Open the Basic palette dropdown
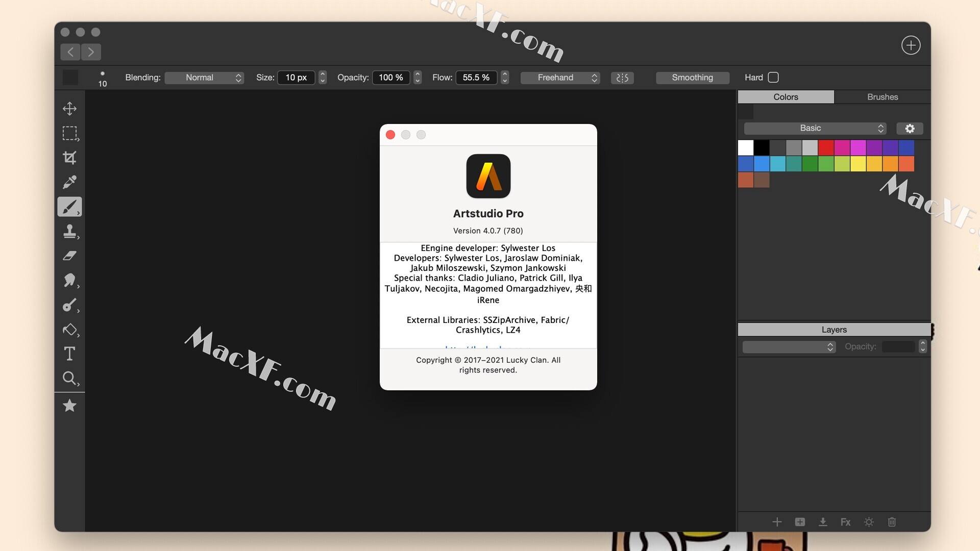 pos(815,129)
